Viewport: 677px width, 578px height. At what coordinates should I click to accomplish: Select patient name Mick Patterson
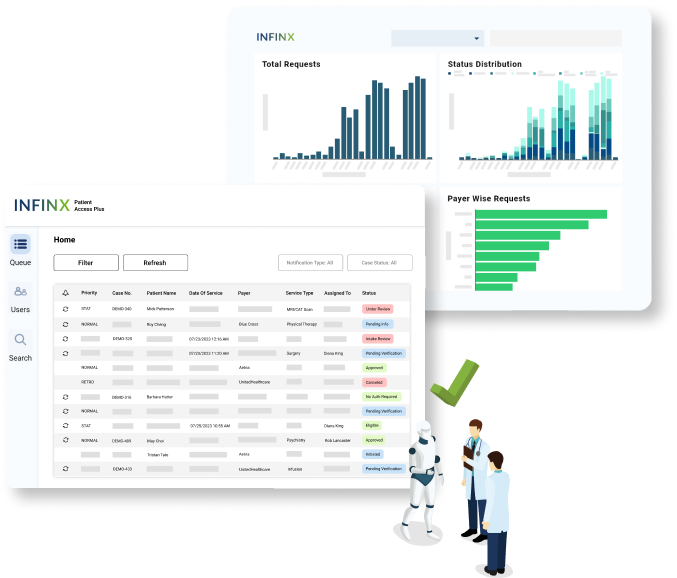tap(160, 309)
